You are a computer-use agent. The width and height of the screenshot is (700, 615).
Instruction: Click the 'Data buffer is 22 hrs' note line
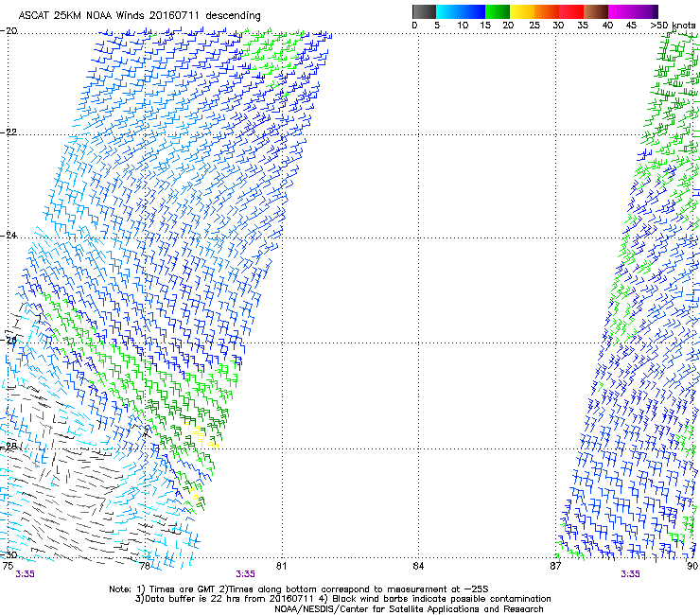pos(342,599)
